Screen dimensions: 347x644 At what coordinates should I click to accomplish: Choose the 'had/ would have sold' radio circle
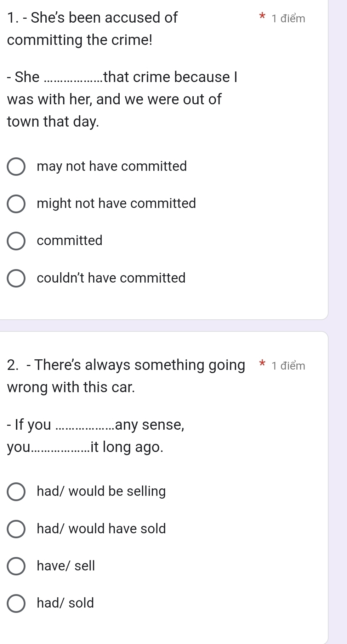click(x=16, y=529)
